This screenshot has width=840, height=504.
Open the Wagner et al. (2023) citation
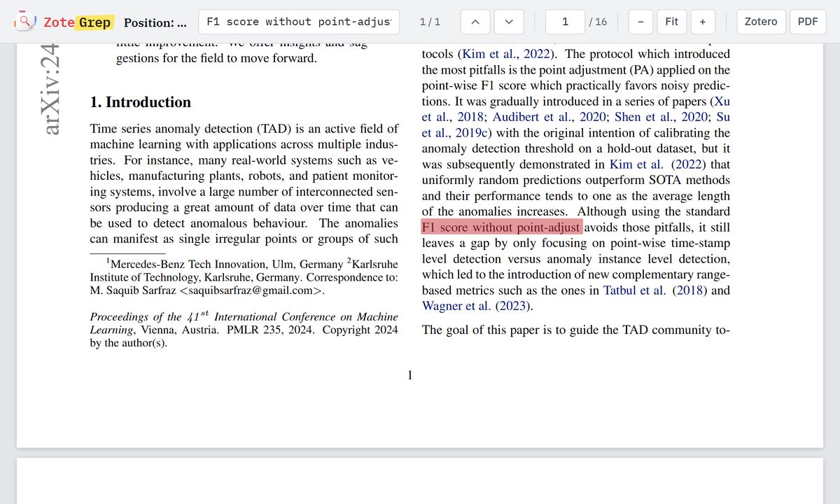476,306
